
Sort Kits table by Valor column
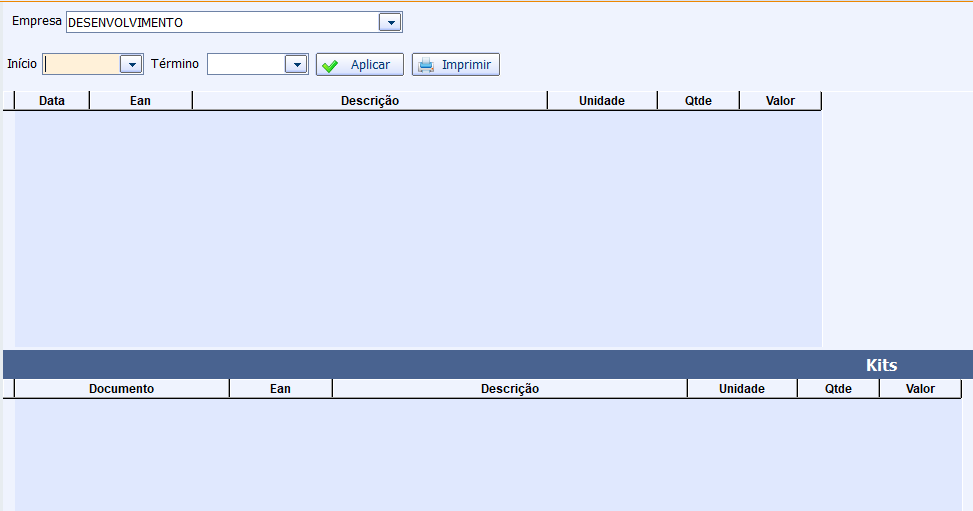(x=920, y=389)
